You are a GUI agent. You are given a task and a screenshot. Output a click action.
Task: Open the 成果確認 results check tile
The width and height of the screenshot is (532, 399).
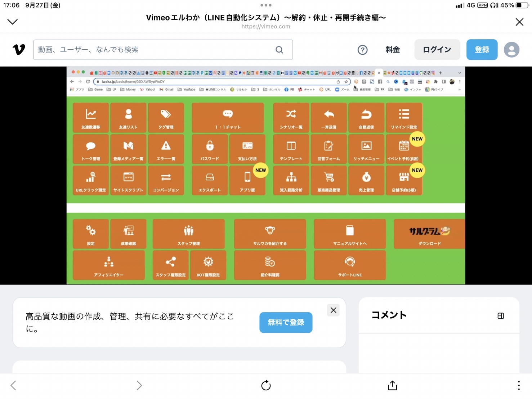click(128, 234)
